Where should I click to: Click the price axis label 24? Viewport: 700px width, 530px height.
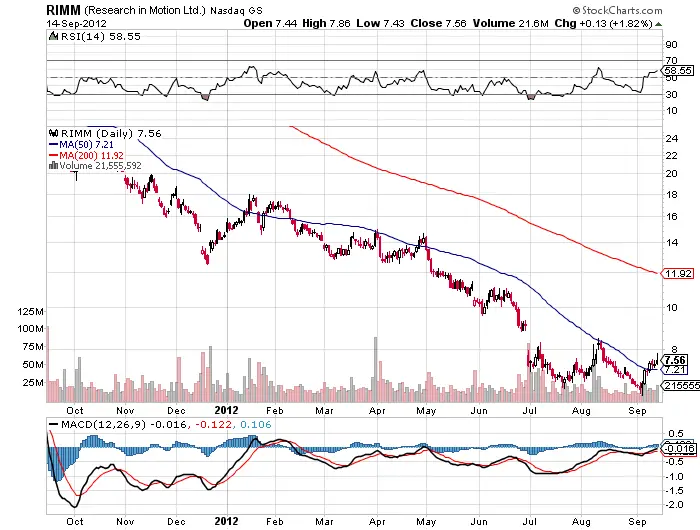(671, 139)
